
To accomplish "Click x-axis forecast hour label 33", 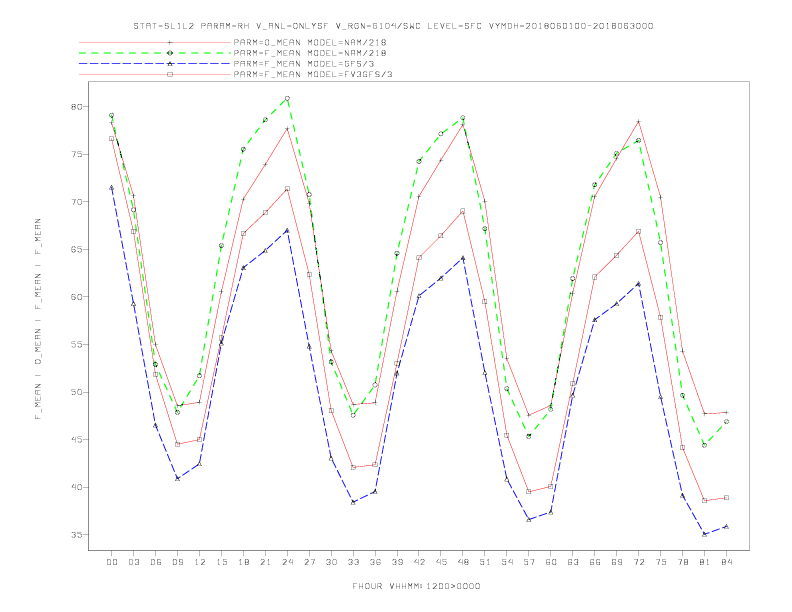I will (353, 562).
